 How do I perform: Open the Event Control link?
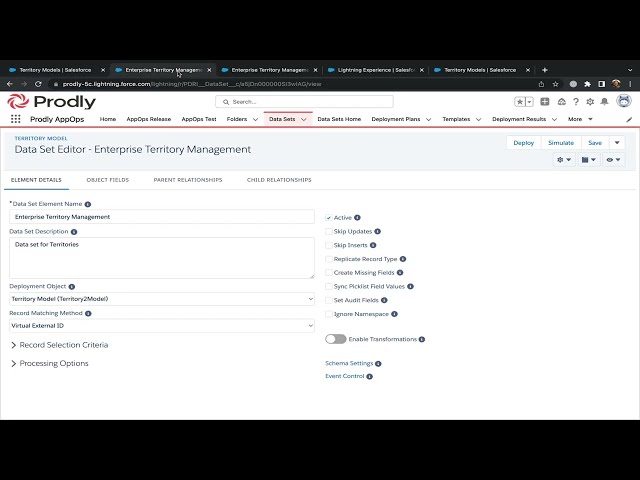coord(344,376)
